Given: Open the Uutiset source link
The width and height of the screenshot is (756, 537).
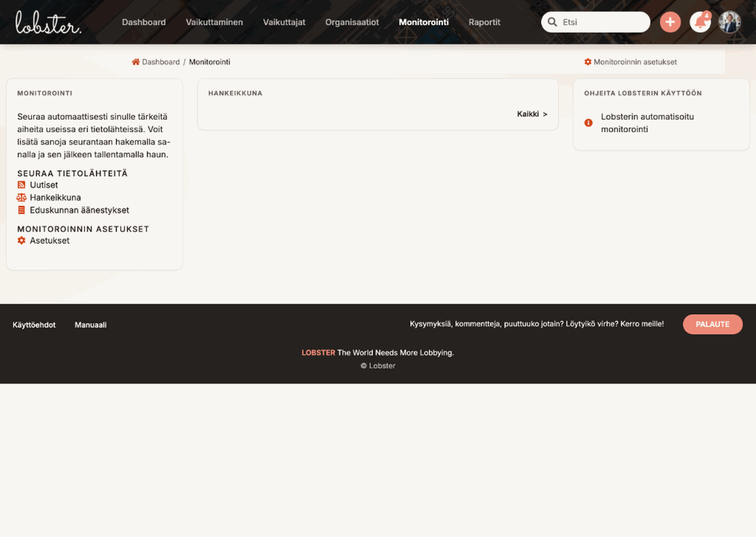Looking at the screenshot, I should click(44, 185).
